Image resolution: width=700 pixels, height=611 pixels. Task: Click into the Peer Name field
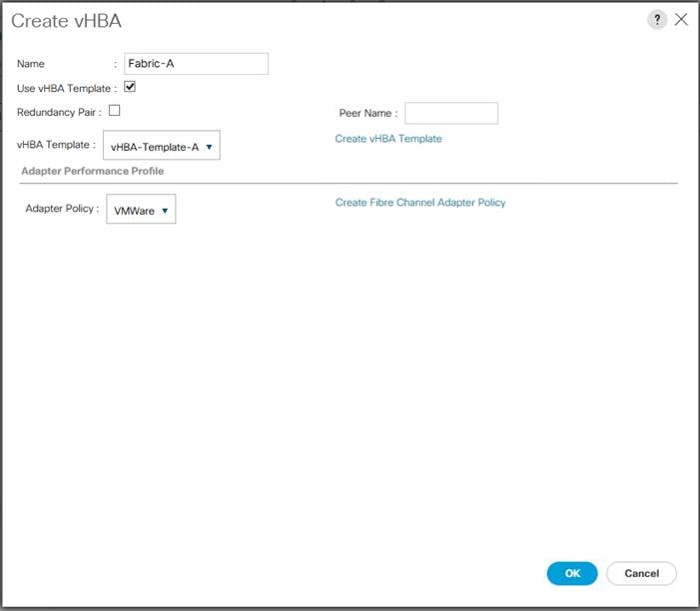(x=451, y=113)
